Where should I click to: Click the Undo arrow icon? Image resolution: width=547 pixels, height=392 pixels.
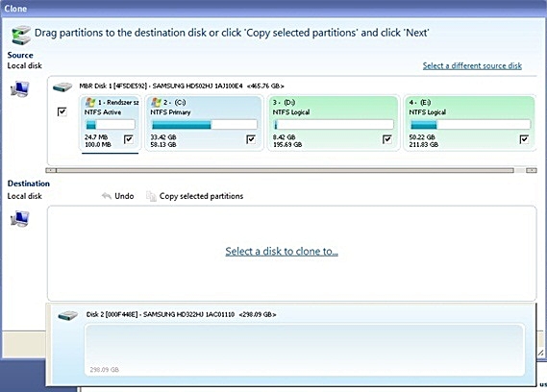point(107,196)
